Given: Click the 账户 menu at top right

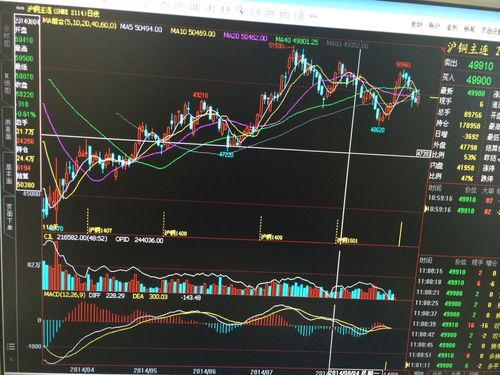Looking at the screenshot, I should (434, 25).
